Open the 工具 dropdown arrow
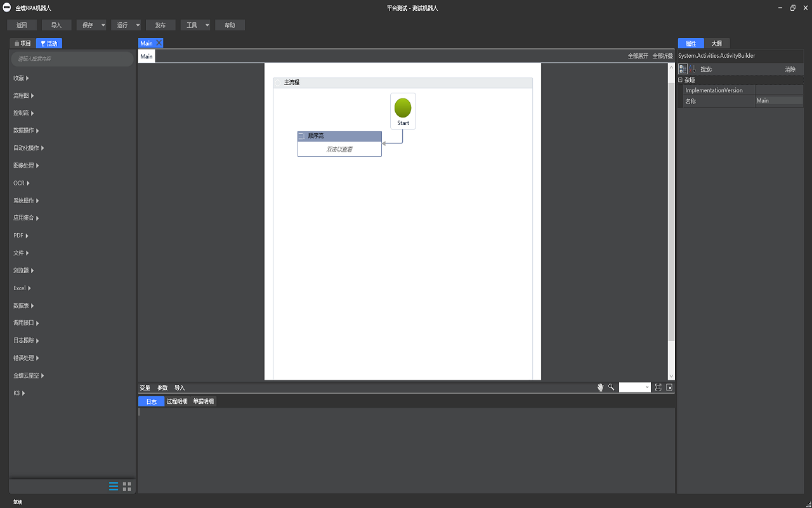 [207, 25]
